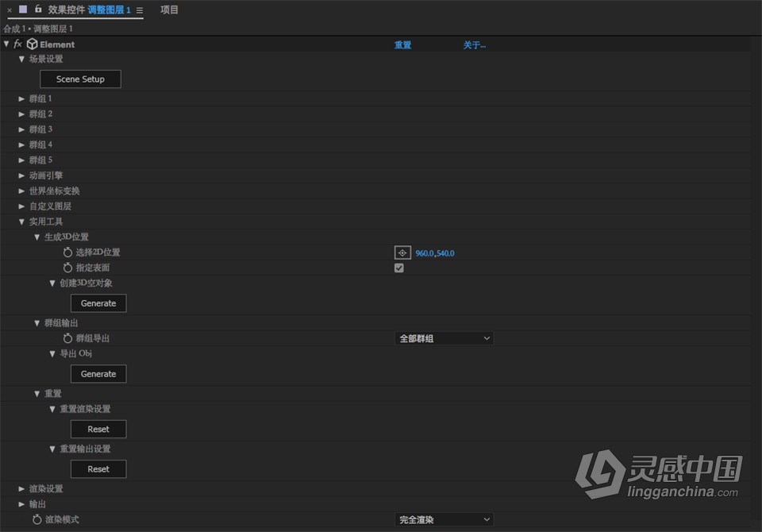Expand 群组 2

21,114
